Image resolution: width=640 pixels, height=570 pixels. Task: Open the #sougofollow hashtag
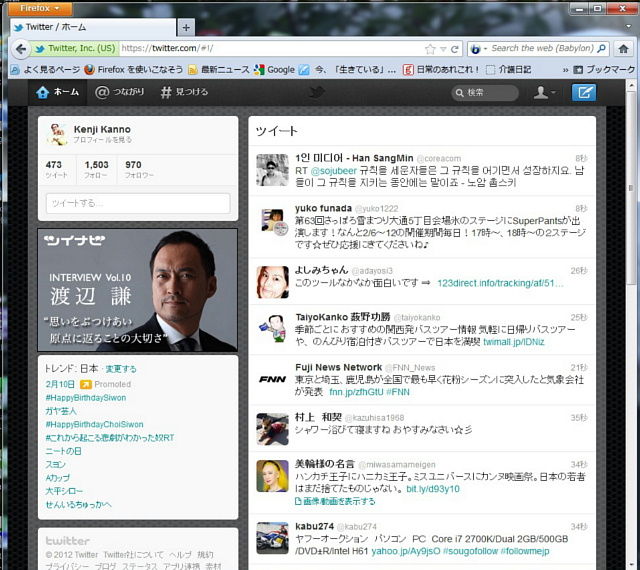coord(470,551)
